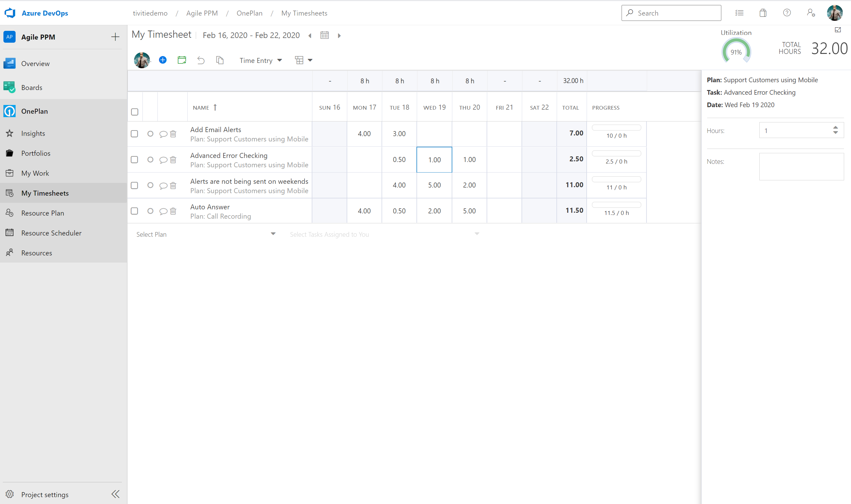Open Portfolios in the sidebar
This screenshot has height=504, width=851.
click(x=64, y=154)
